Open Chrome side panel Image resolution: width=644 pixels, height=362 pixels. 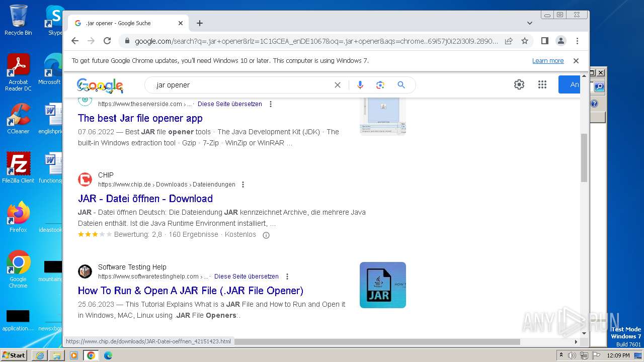point(544,41)
